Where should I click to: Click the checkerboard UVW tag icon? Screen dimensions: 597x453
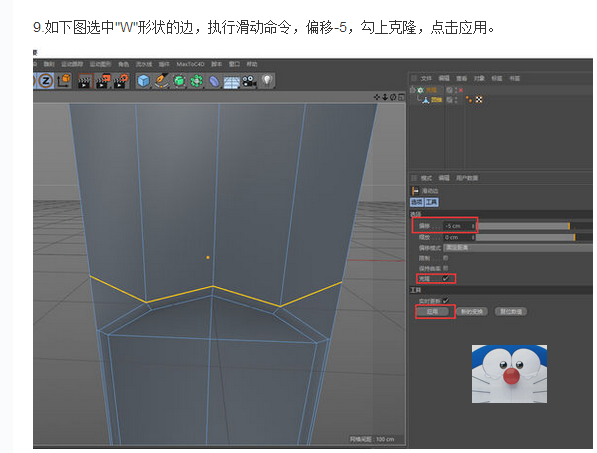[479, 99]
